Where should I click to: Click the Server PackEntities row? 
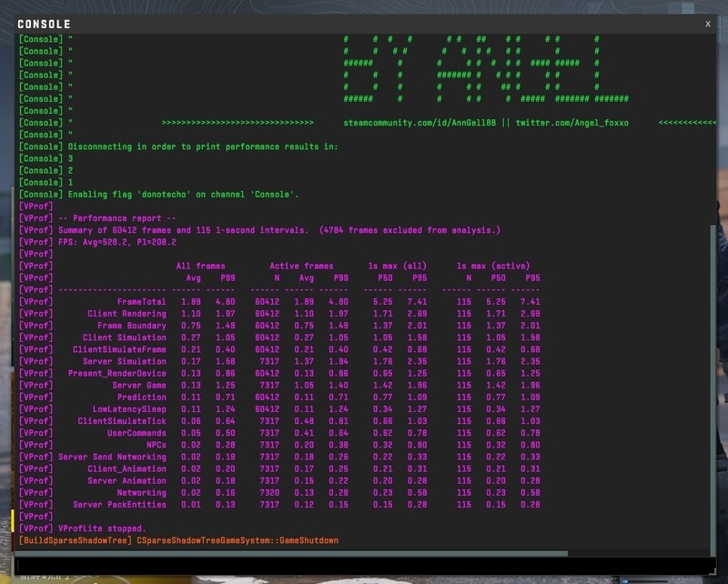click(x=119, y=505)
